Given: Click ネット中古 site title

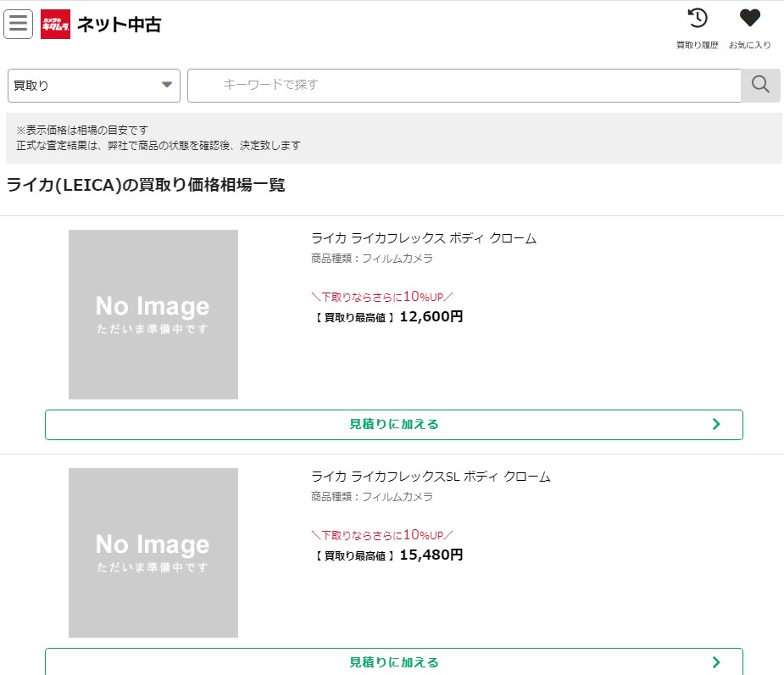Looking at the screenshot, I should tap(119, 24).
